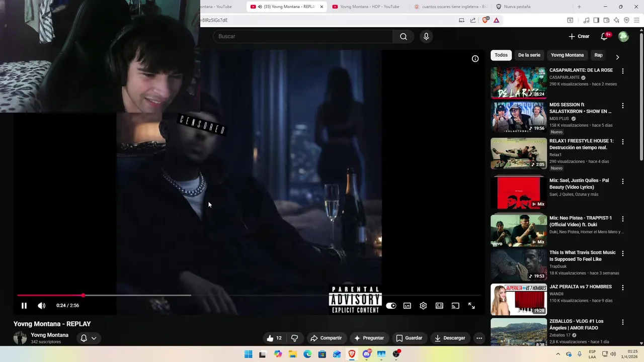
Task: Open the MDS SESSION video thumbnail
Action: point(518,117)
